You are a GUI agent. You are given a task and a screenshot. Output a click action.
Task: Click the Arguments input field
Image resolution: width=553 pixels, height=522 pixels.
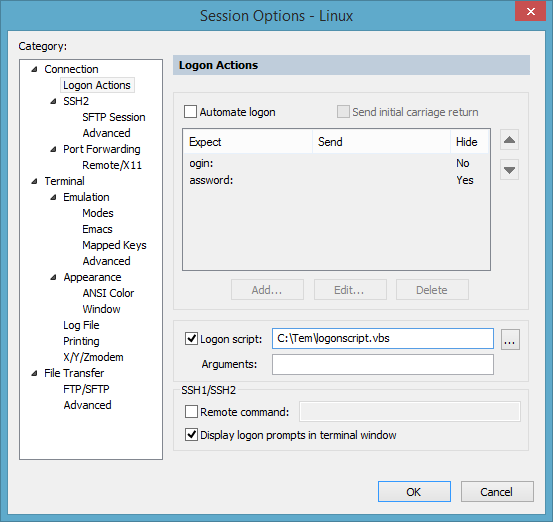click(x=383, y=365)
